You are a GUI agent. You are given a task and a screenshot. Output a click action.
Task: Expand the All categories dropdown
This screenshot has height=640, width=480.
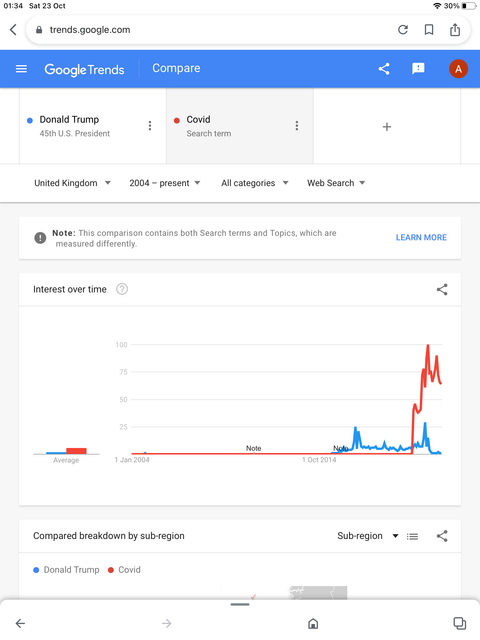click(255, 183)
